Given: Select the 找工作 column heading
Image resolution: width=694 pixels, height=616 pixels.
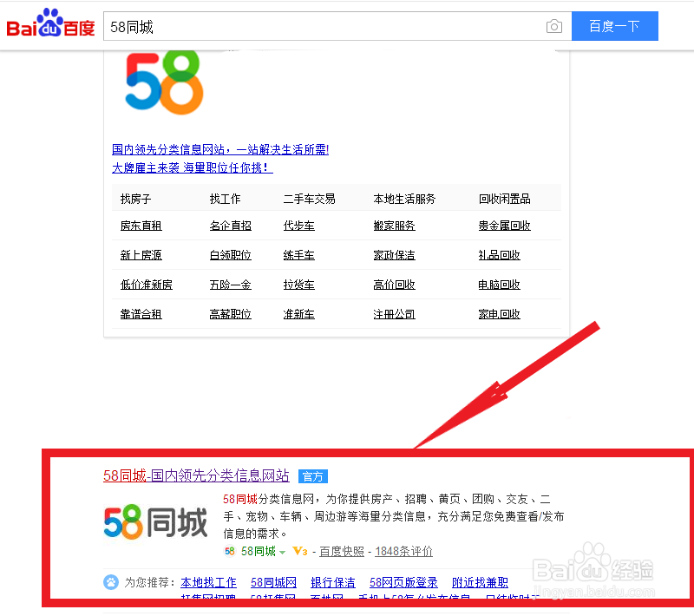Looking at the screenshot, I should pyautogui.click(x=226, y=200).
